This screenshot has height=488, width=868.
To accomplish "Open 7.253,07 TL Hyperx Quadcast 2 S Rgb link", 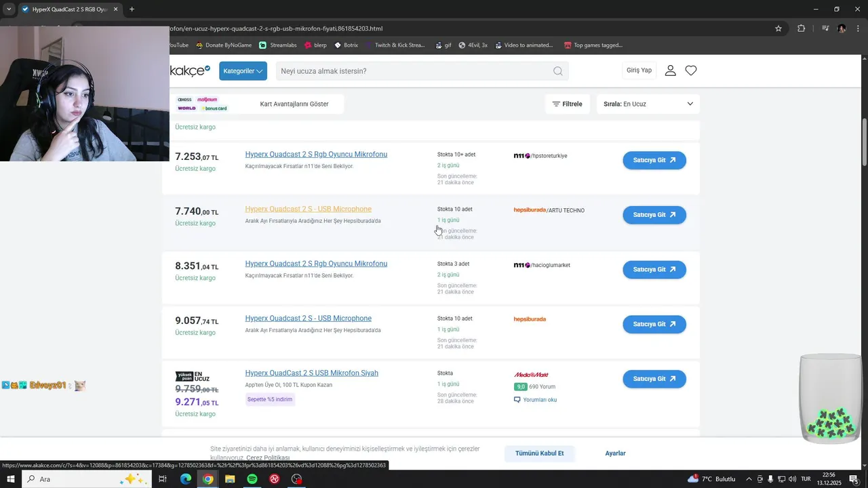I will point(316,155).
